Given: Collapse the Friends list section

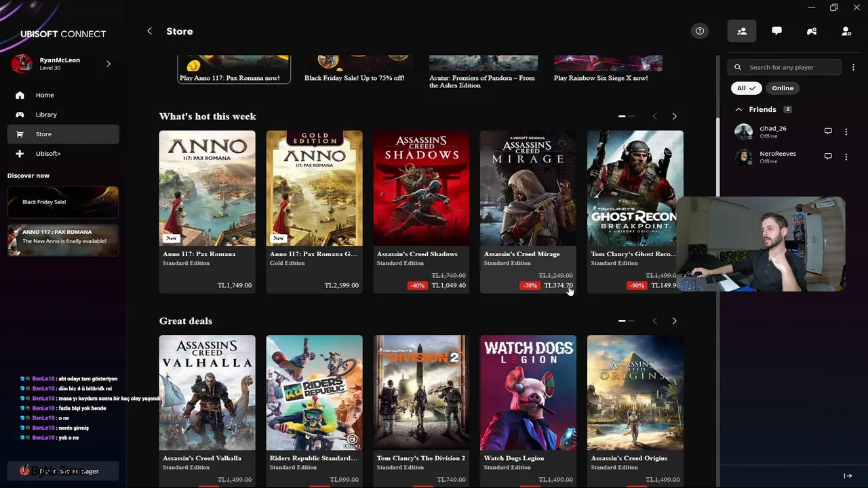Looking at the screenshot, I should [738, 109].
